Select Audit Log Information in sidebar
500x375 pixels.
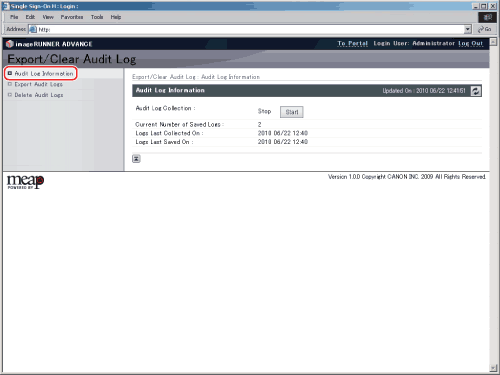pyautogui.click(x=44, y=73)
